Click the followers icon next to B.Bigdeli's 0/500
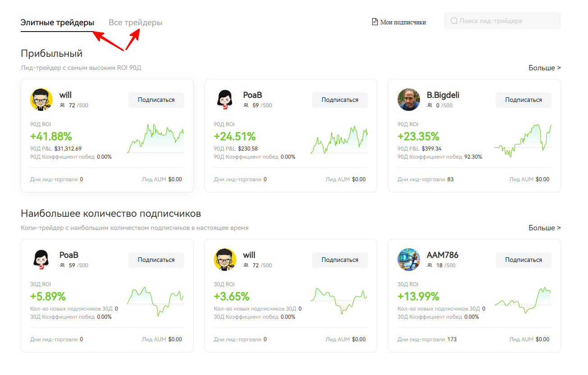This screenshot has height=375, width=588. tap(430, 105)
